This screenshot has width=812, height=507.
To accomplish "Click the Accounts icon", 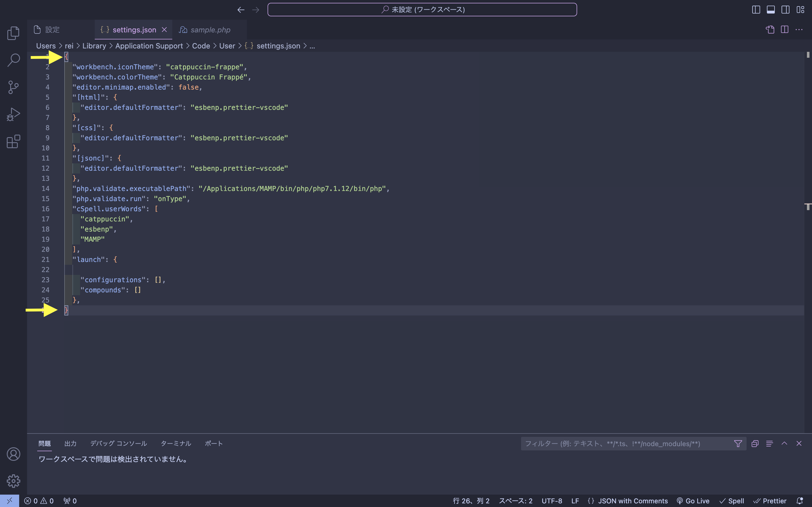I will pyautogui.click(x=14, y=454).
